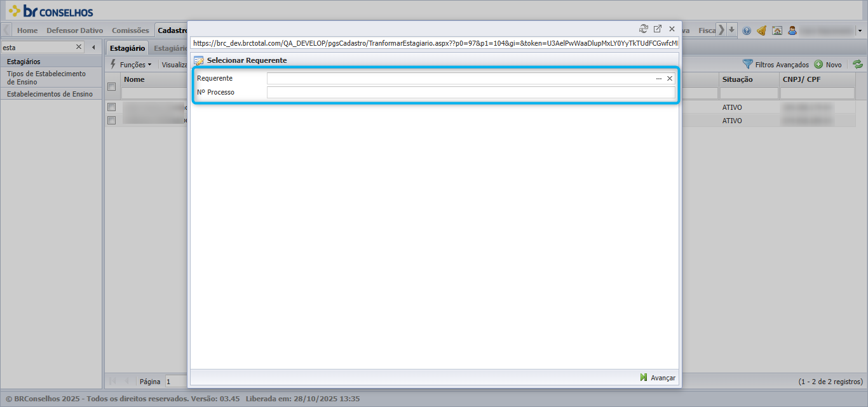Open the help question mark icon

coord(747,30)
